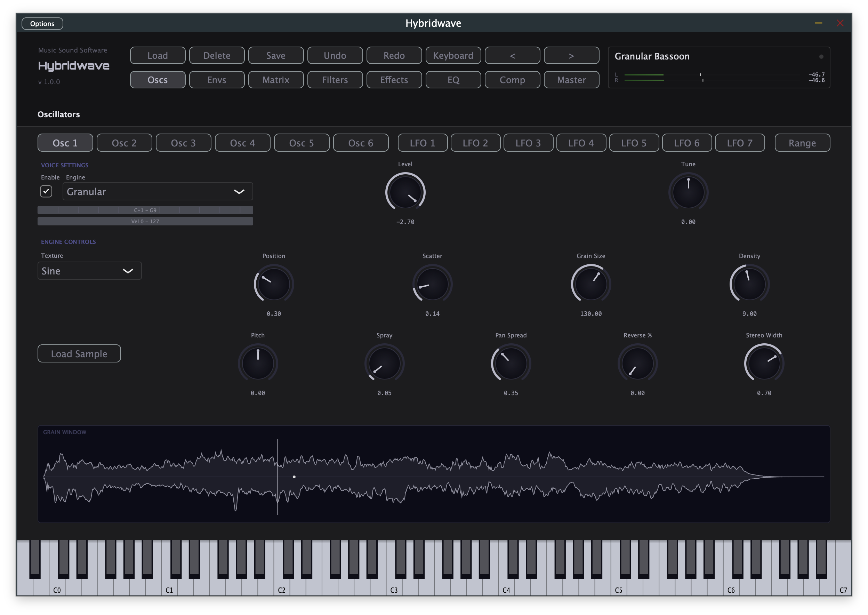Viewport: 868px width, 615px height.
Task: Select the LFO 5 tab
Action: 634,143
